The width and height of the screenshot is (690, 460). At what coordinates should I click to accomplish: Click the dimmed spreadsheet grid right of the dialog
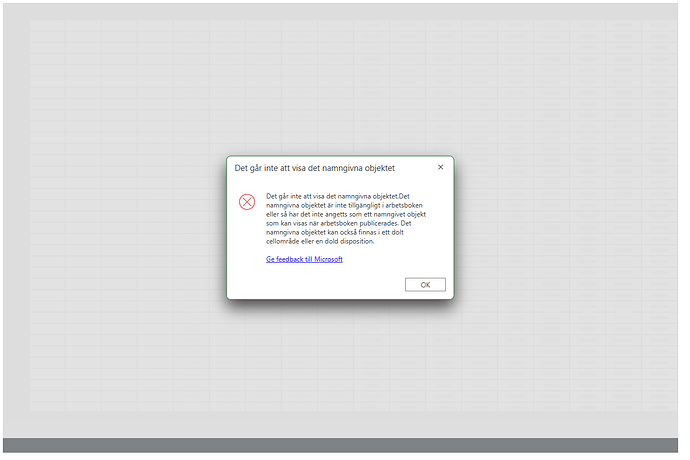tap(560, 230)
